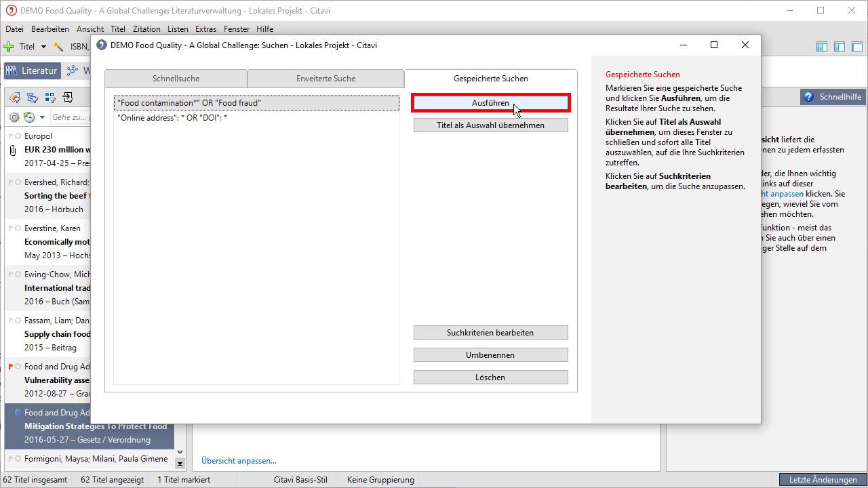Open the Erweiterte Suche tab
The width and height of the screenshot is (868, 488).
coord(325,79)
